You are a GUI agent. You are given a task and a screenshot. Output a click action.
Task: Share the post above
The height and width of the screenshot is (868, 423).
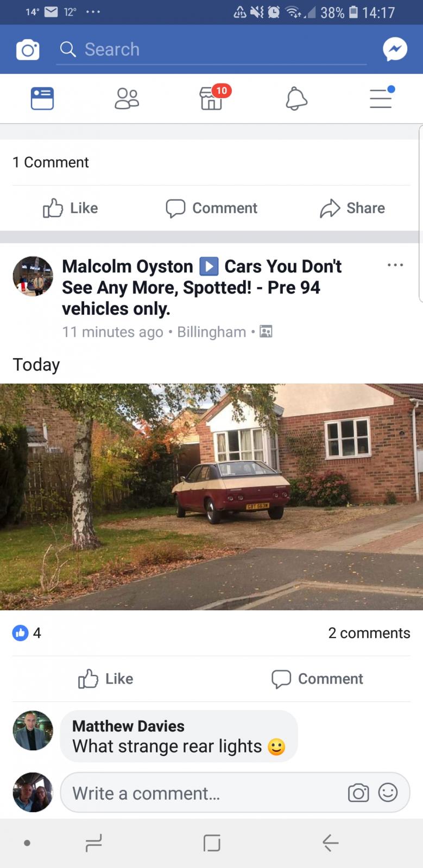352,208
